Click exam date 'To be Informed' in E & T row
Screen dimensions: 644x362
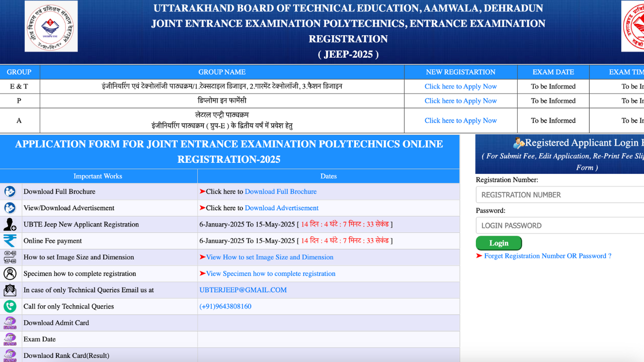click(x=553, y=86)
